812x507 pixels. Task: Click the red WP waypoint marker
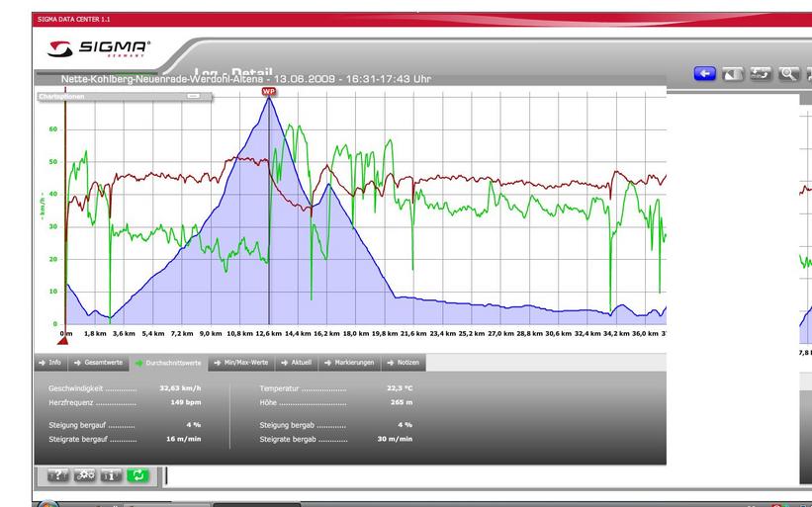[x=269, y=91]
